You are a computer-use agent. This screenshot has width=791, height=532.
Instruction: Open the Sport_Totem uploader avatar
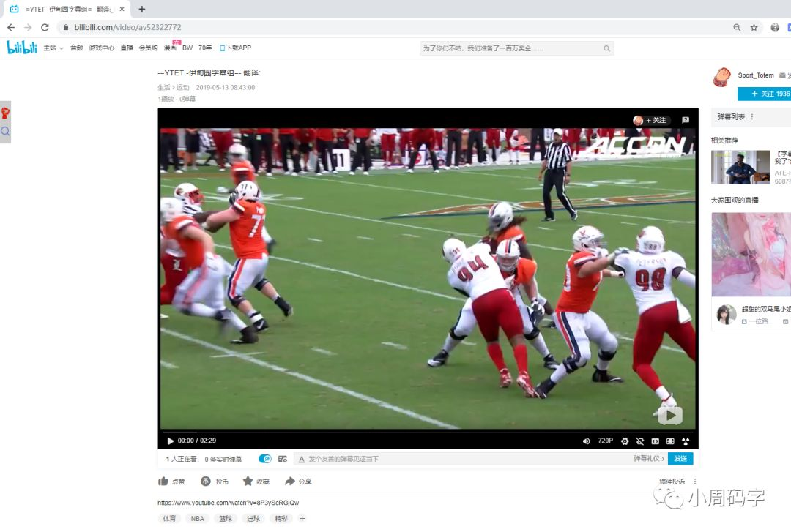pos(722,77)
